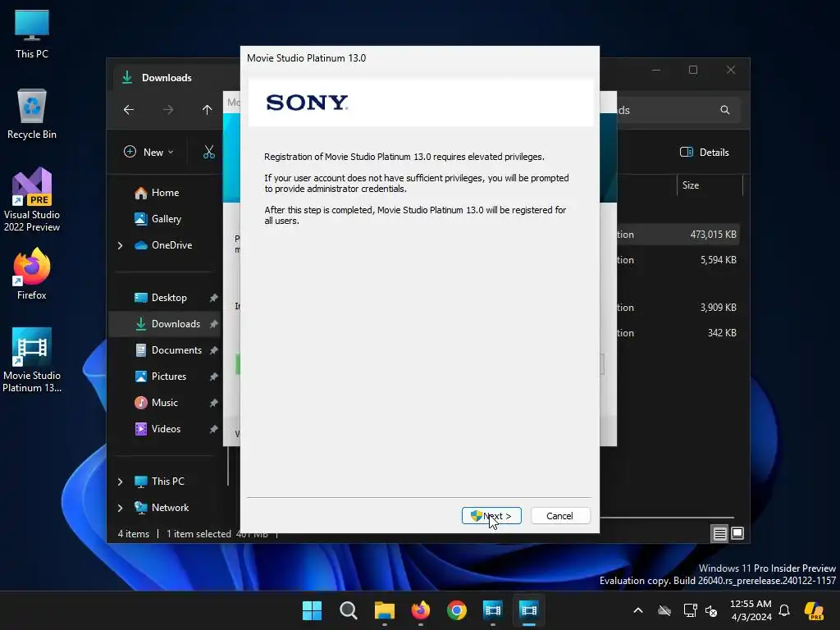Click the pin icon next to Music

[x=214, y=403]
